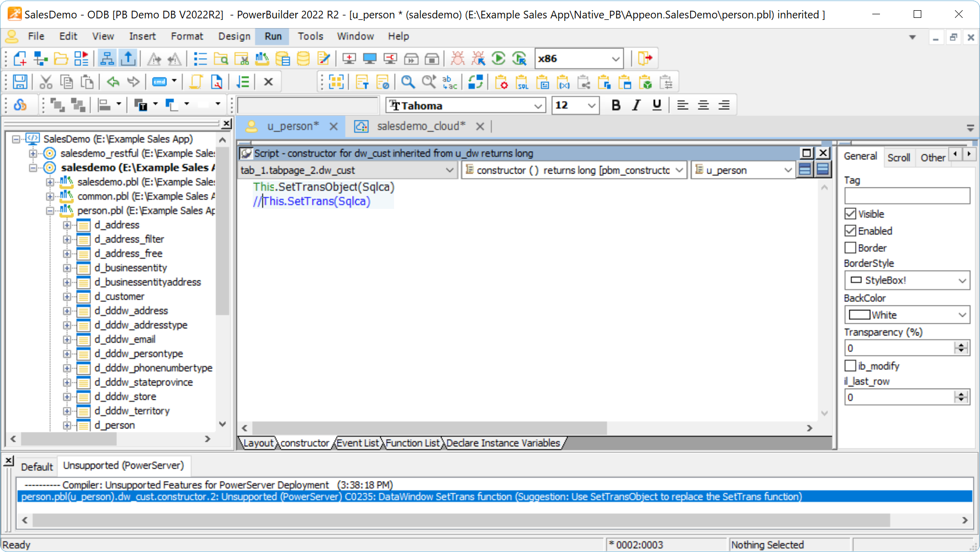Switch to the Scroll properties tab
Screen dimensions: 980x552
(898, 157)
